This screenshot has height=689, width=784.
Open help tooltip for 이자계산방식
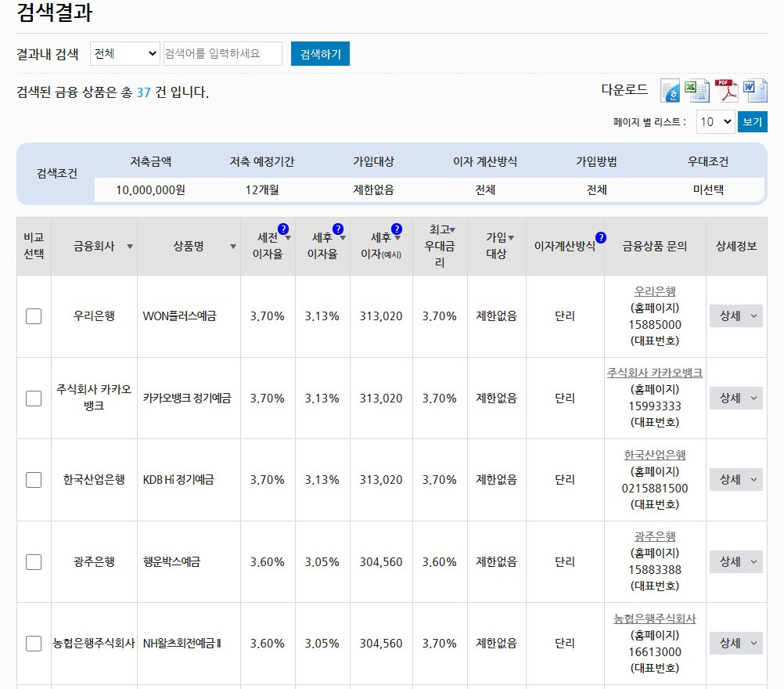tap(600, 238)
